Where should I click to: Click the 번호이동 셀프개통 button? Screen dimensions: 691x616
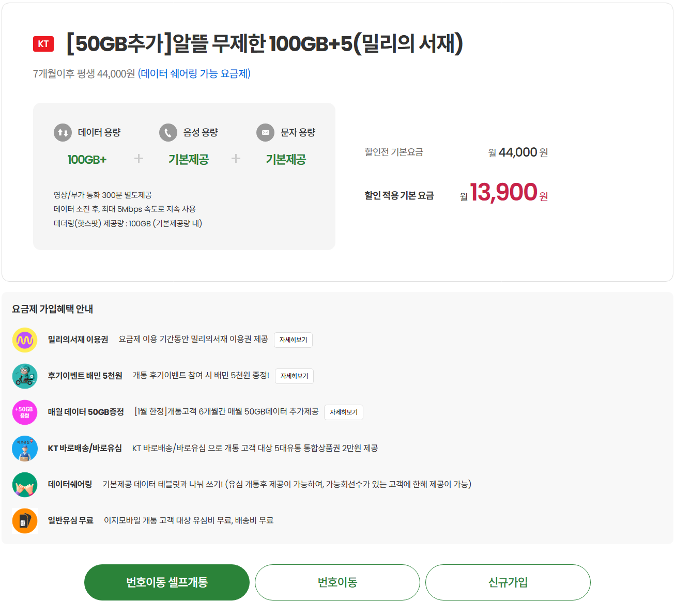167,582
